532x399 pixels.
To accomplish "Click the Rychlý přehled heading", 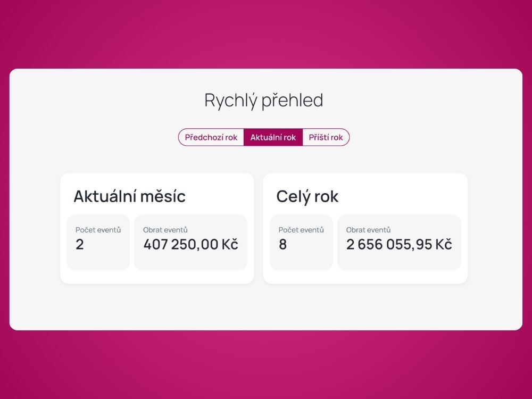I will (x=264, y=101).
